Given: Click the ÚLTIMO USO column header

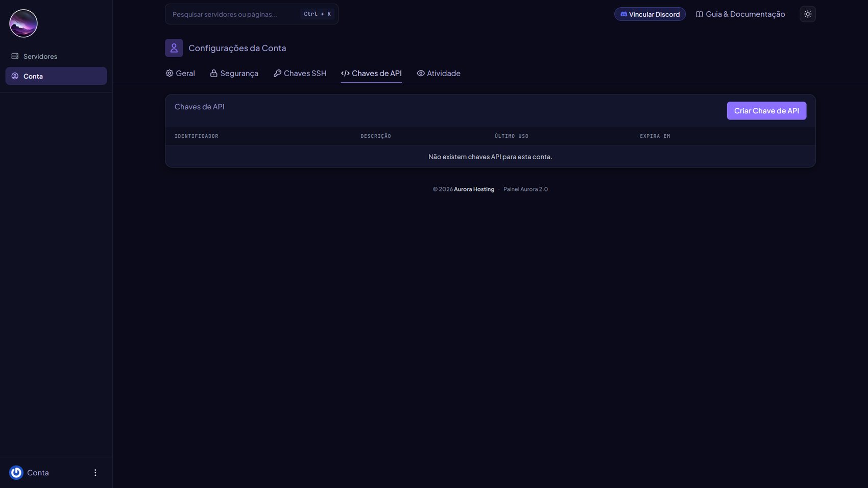Looking at the screenshot, I should pyautogui.click(x=512, y=136).
